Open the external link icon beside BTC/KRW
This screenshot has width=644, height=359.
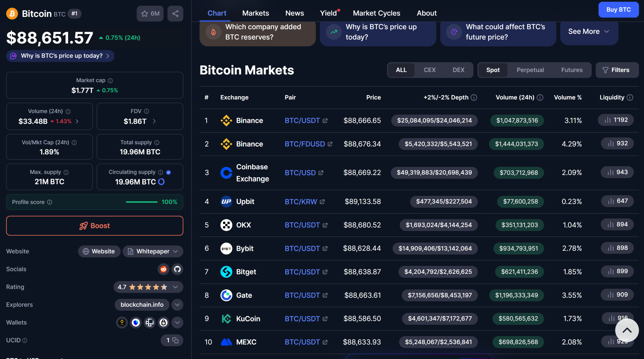(322, 202)
